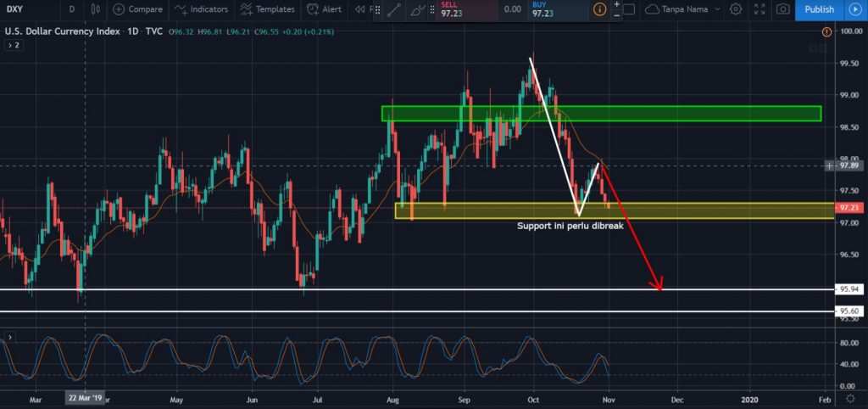The image size is (868, 409).
Task: Create a new Alert
Action: (325, 9)
